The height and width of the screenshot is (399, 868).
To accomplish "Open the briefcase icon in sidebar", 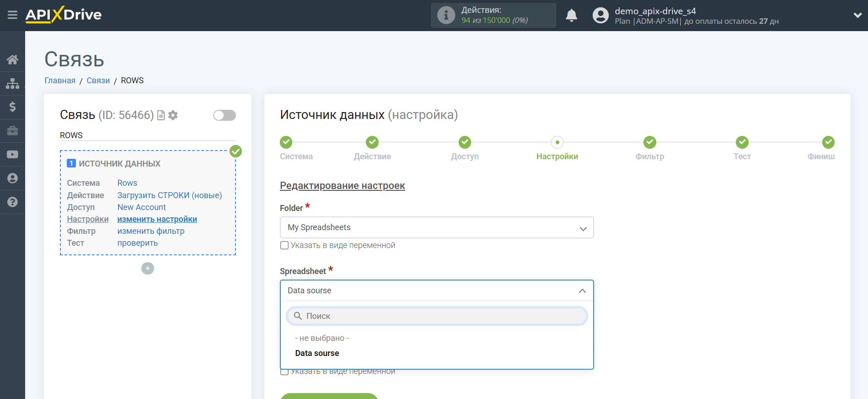I will 12,131.
